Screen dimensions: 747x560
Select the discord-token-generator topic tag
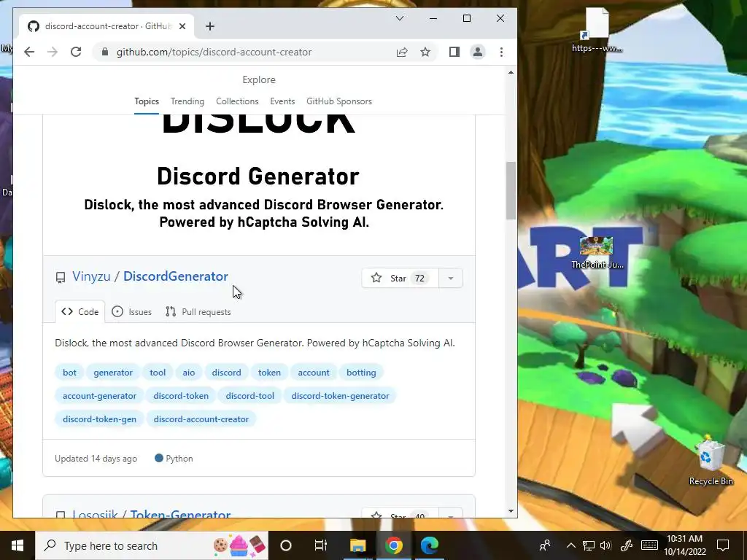coord(340,396)
